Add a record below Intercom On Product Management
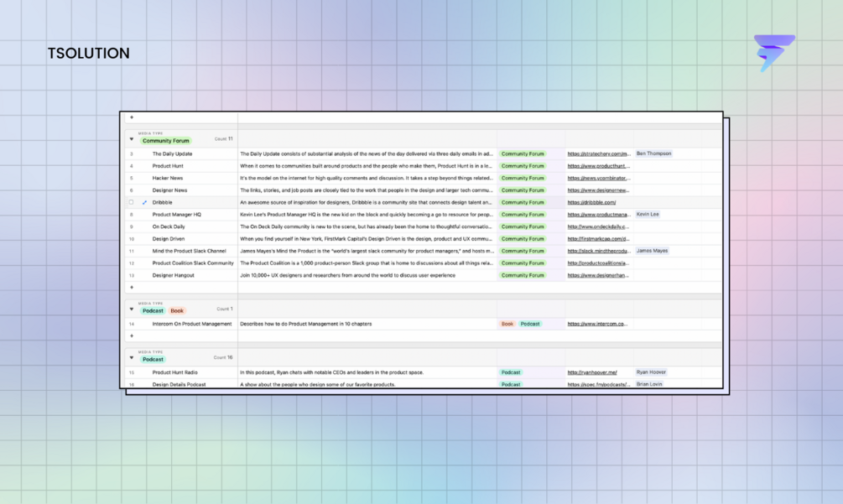 (x=132, y=335)
